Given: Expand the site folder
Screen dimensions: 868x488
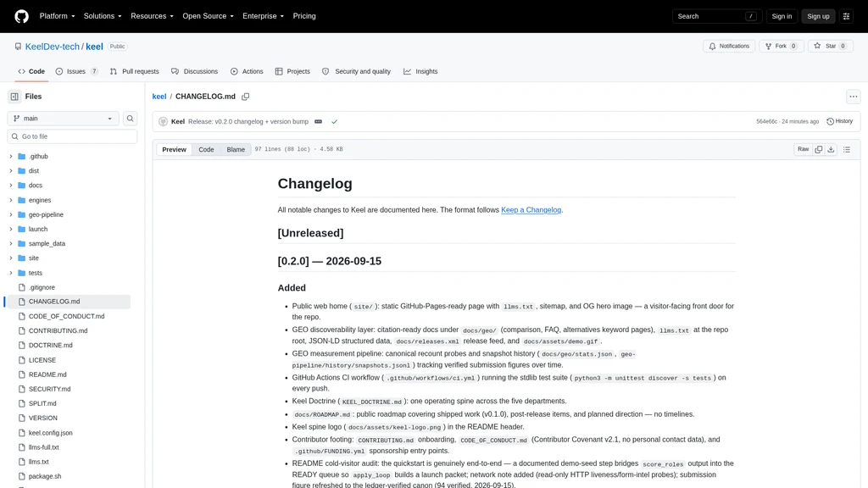Looking at the screenshot, I should pos(10,258).
